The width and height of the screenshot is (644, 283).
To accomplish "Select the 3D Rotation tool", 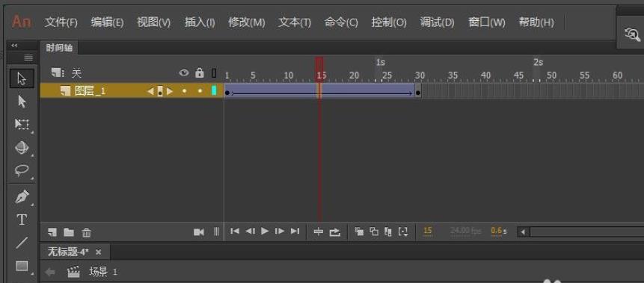I will pyautogui.click(x=22, y=147).
